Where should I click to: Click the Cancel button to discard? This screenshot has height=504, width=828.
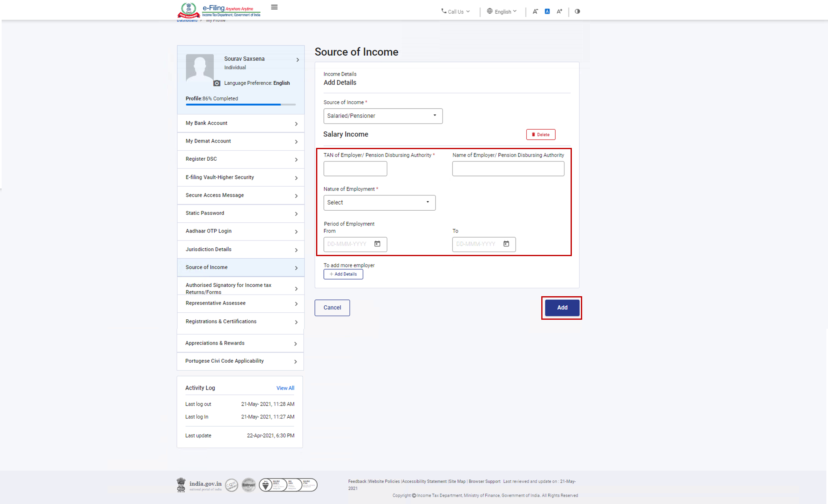coord(332,307)
